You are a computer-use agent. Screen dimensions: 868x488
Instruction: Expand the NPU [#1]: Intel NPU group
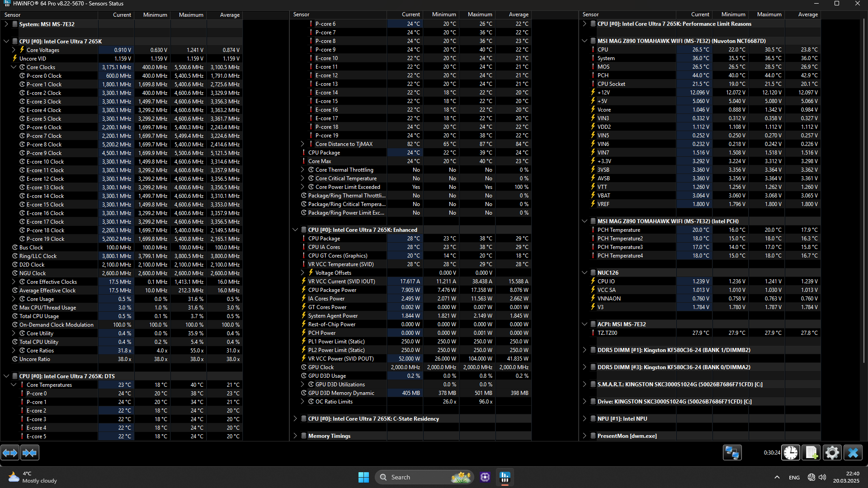[x=585, y=419]
